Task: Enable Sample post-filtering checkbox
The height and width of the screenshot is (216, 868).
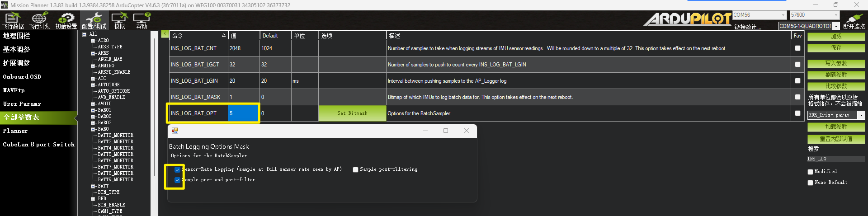Action: [x=355, y=169]
